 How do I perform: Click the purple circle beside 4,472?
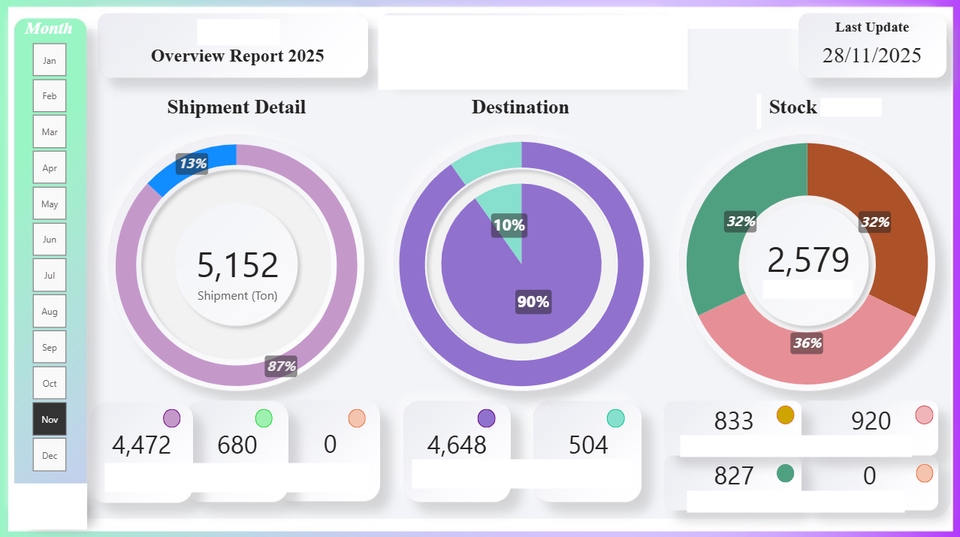coord(171,418)
